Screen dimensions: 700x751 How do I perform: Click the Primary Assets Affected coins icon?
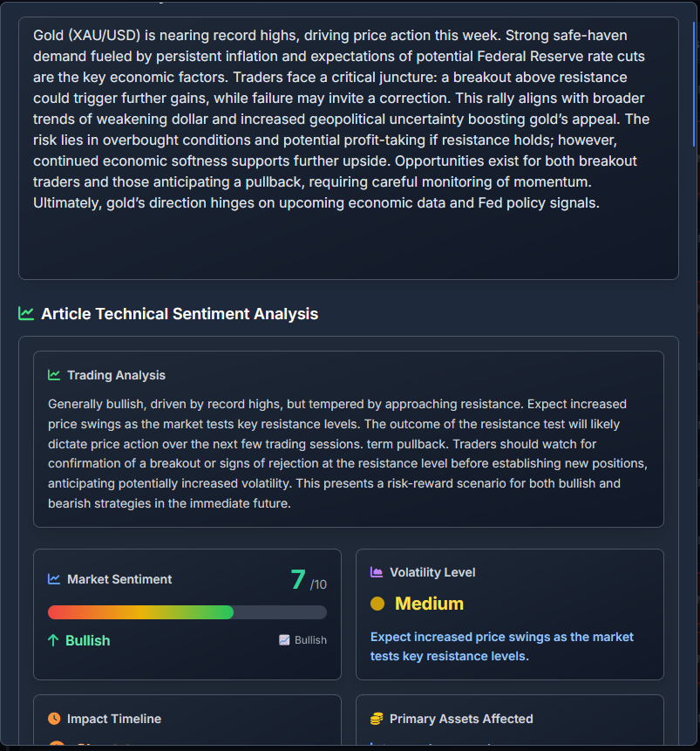click(x=377, y=719)
